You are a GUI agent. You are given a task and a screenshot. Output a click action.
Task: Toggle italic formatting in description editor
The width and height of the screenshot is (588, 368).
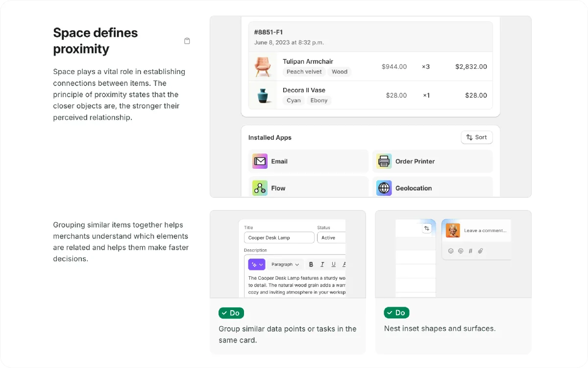coord(322,264)
